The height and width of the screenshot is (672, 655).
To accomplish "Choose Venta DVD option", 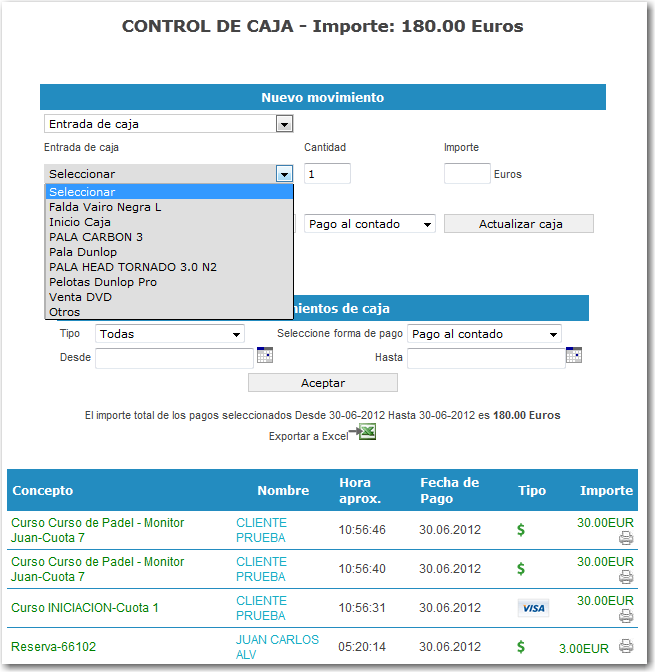I will (x=169, y=297).
